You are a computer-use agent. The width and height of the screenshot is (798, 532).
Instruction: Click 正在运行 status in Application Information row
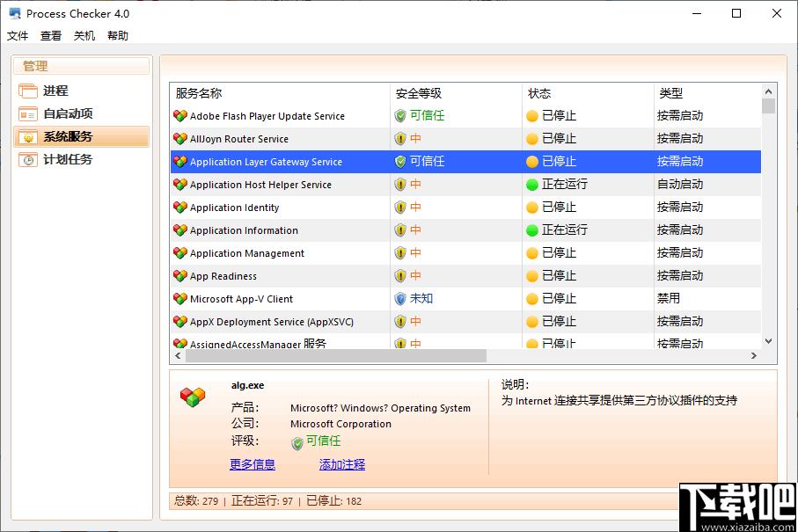(564, 230)
